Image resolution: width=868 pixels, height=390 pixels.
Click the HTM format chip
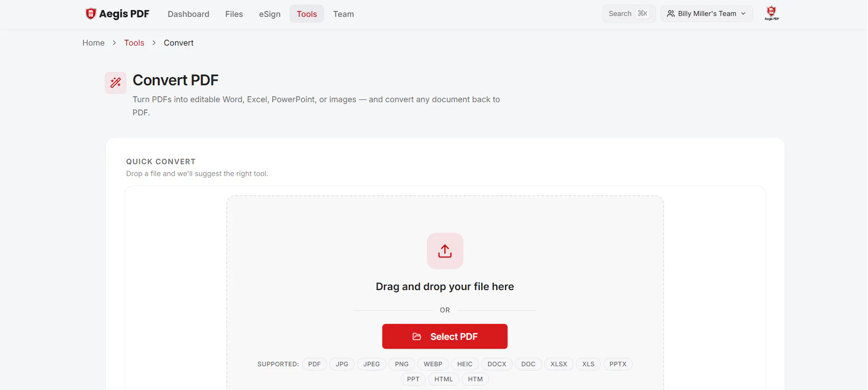[475, 379]
